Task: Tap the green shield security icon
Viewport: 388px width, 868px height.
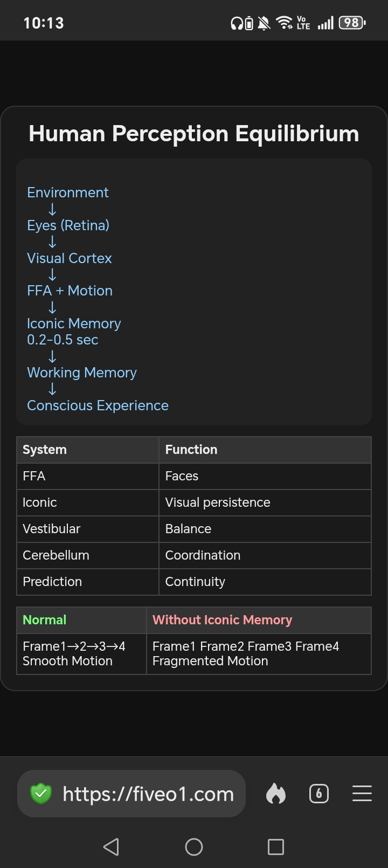Action: (41, 794)
